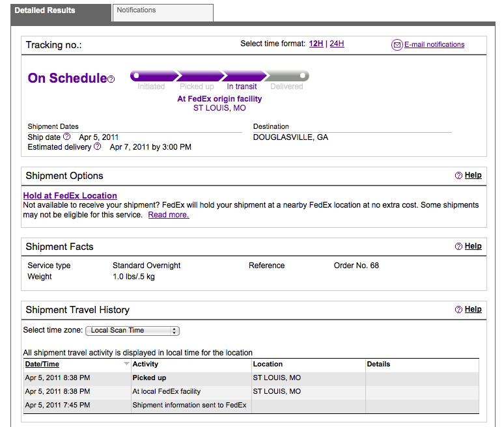The height and width of the screenshot is (427, 504).
Task: Click the Shipment Travel History help question icon
Action: pyautogui.click(x=458, y=310)
